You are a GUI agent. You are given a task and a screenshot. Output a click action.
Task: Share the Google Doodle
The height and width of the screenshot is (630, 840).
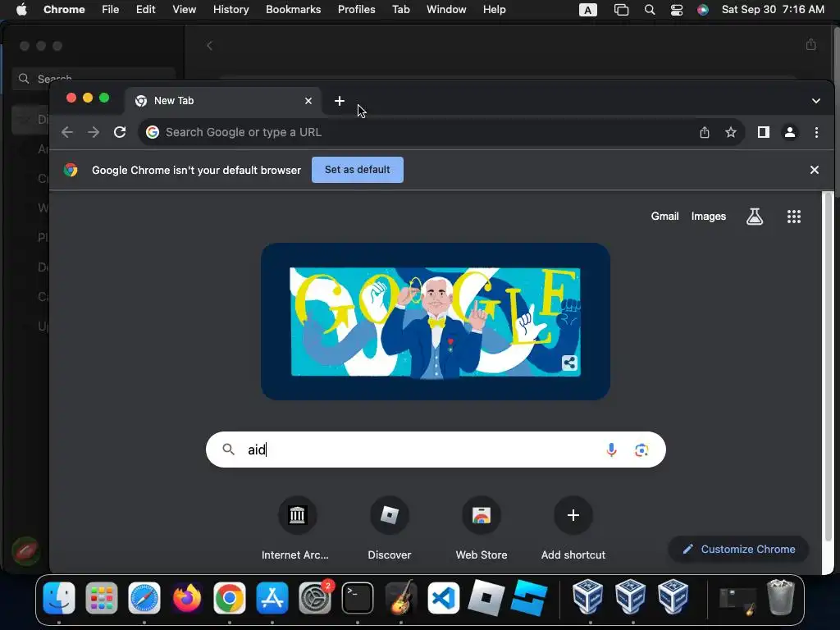569,363
